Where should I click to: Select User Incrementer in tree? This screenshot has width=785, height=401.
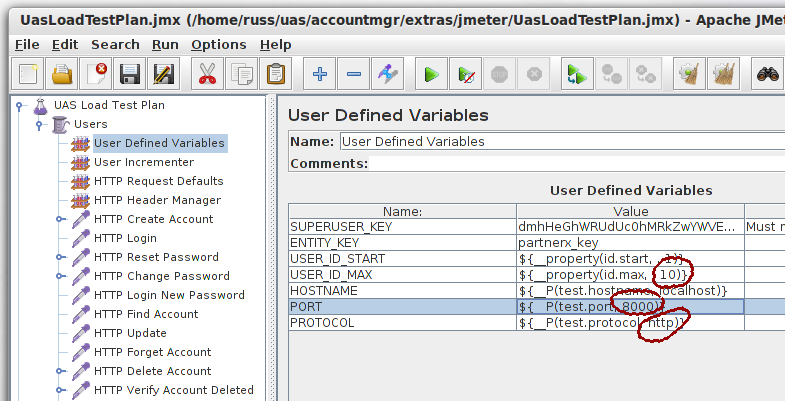(x=144, y=162)
